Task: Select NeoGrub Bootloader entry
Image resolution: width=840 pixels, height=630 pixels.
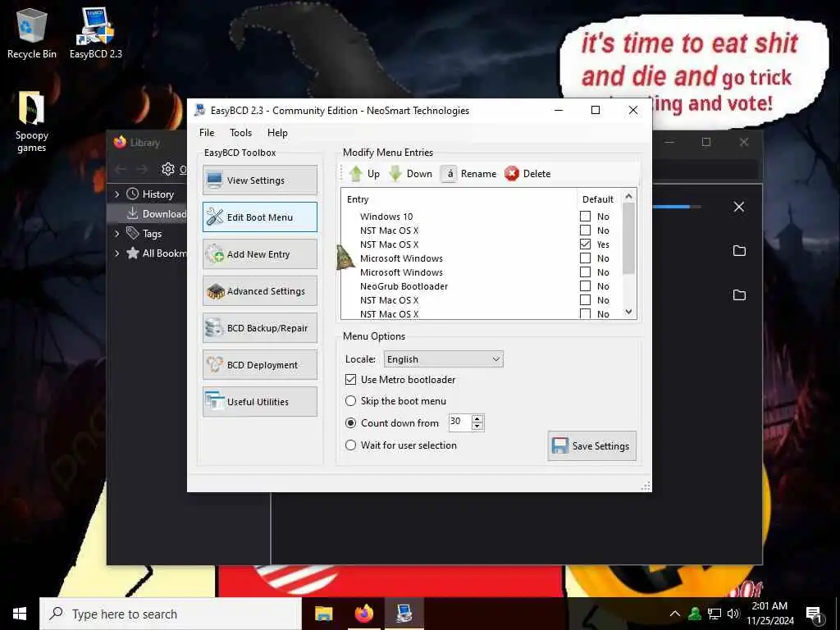Action: [404, 286]
